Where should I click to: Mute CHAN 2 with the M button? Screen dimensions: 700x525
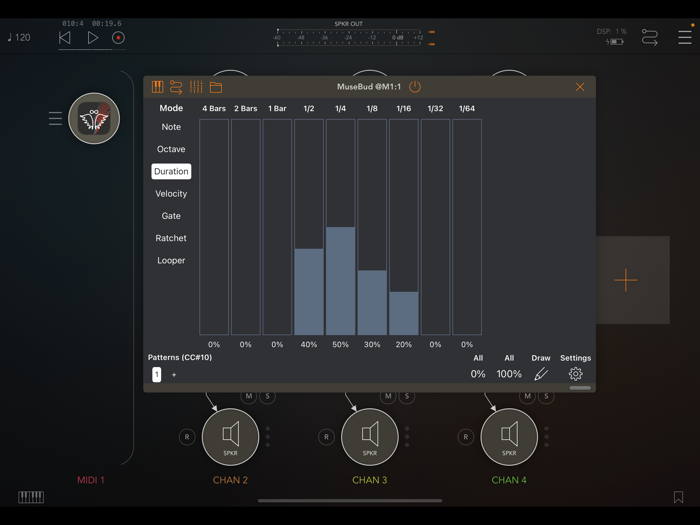(x=249, y=396)
